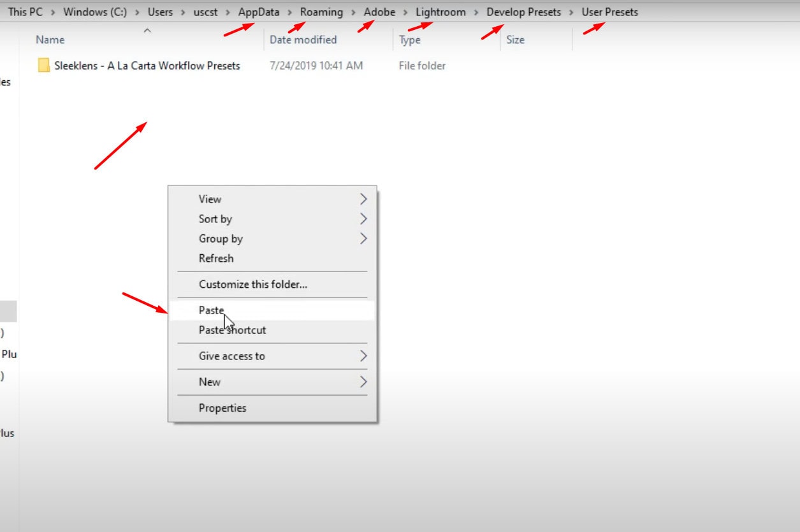The height and width of the screenshot is (532, 800).
Task: Open the View submenu
Action: pyautogui.click(x=272, y=199)
